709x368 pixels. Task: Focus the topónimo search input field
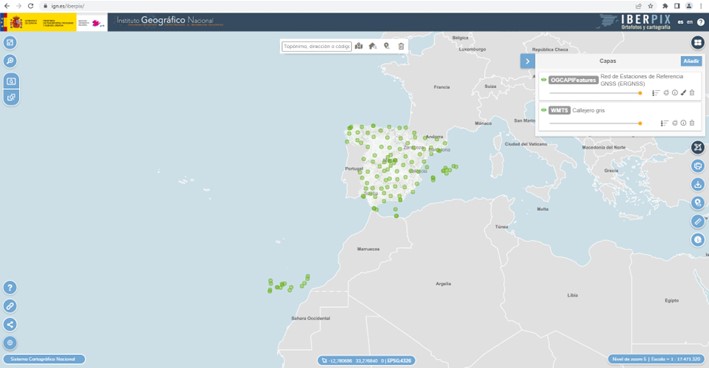(x=317, y=46)
